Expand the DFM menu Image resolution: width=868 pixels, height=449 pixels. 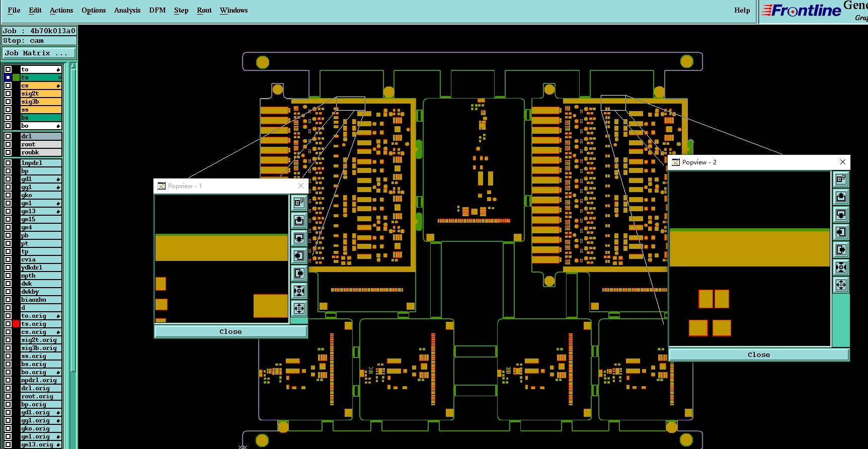tap(157, 10)
